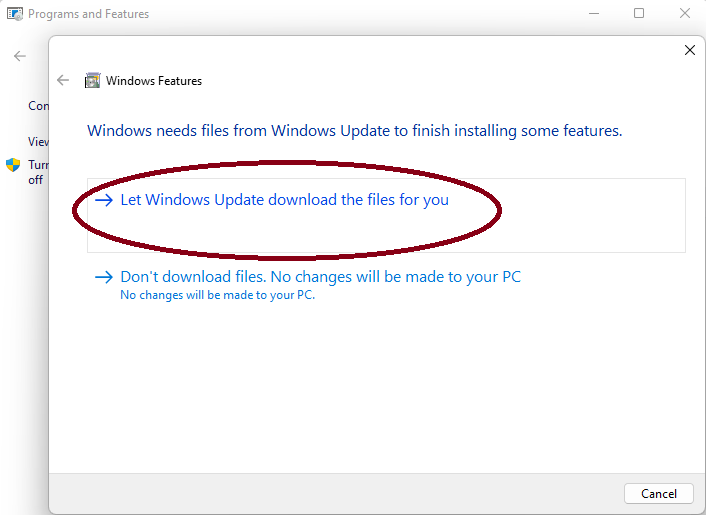Screen dimensions: 706x515
Task: Click the Windows Features title text
Action: pos(154,81)
